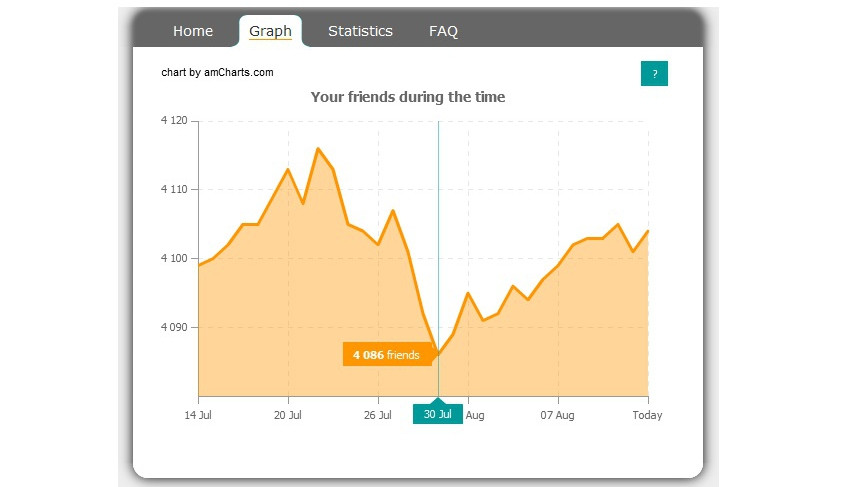Image resolution: width=864 pixels, height=487 pixels.
Task: Click the 4 100 y-axis label
Action: click(x=174, y=259)
